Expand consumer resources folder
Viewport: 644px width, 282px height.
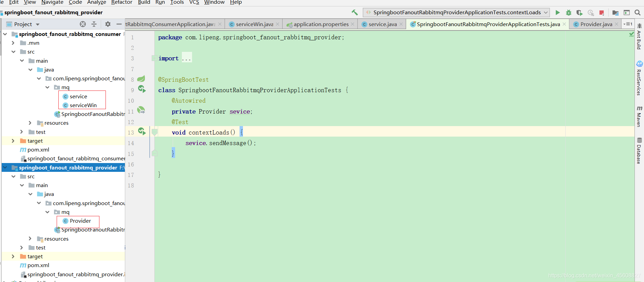[30, 123]
